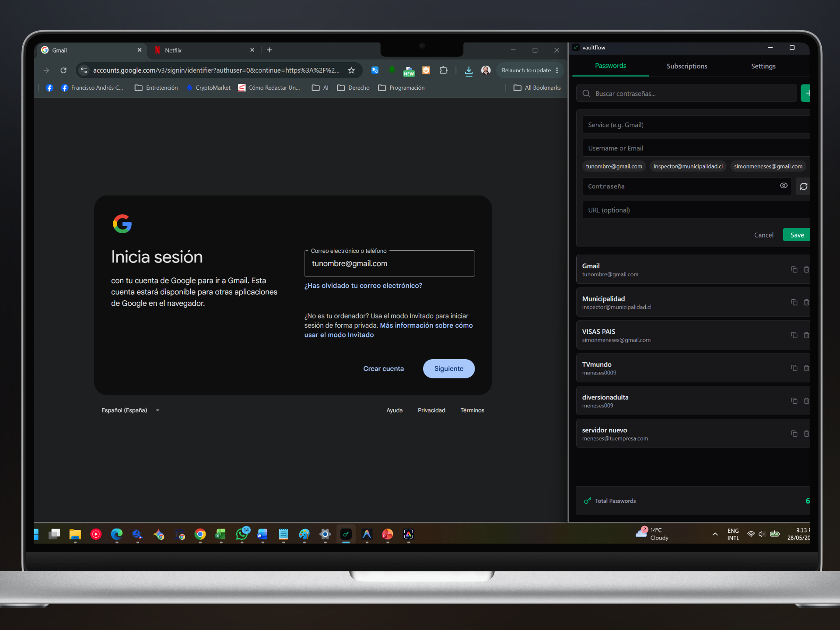Generate a random password with refresh icon
The height and width of the screenshot is (630, 840).
(x=803, y=186)
